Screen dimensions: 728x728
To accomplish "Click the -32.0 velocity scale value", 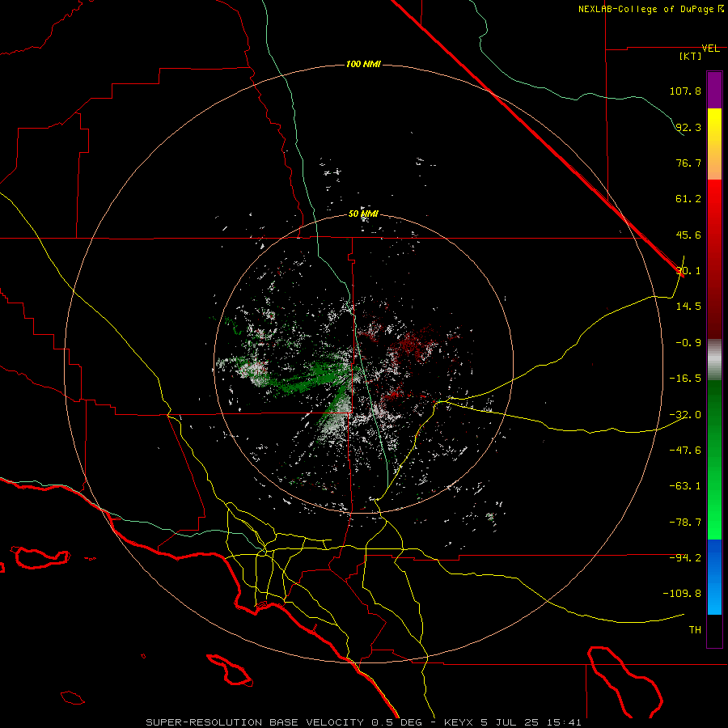I will pos(685,415).
